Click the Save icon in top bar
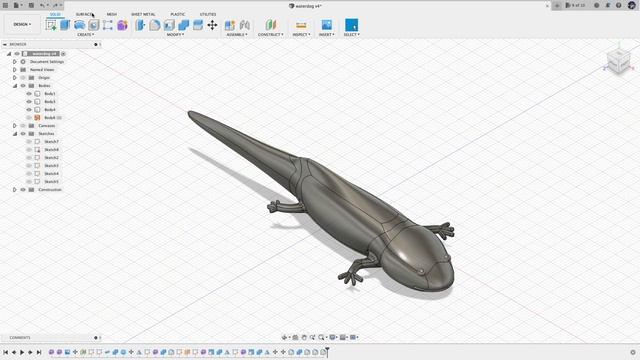Viewport: 640px width, 360px height. click(x=31, y=5)
